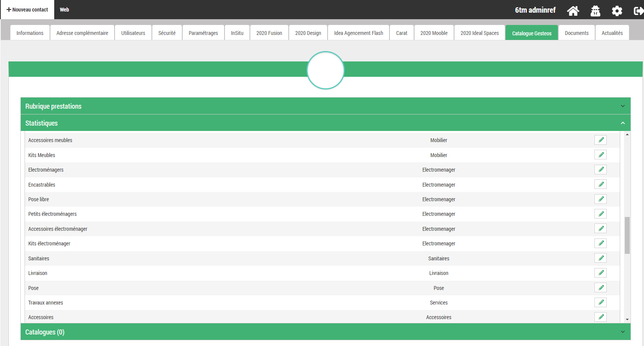This screenshot has width=644, height=346.
Task: Click pencil icon for Pose libre
Action: pyautogui.click(x=600, y=199)
